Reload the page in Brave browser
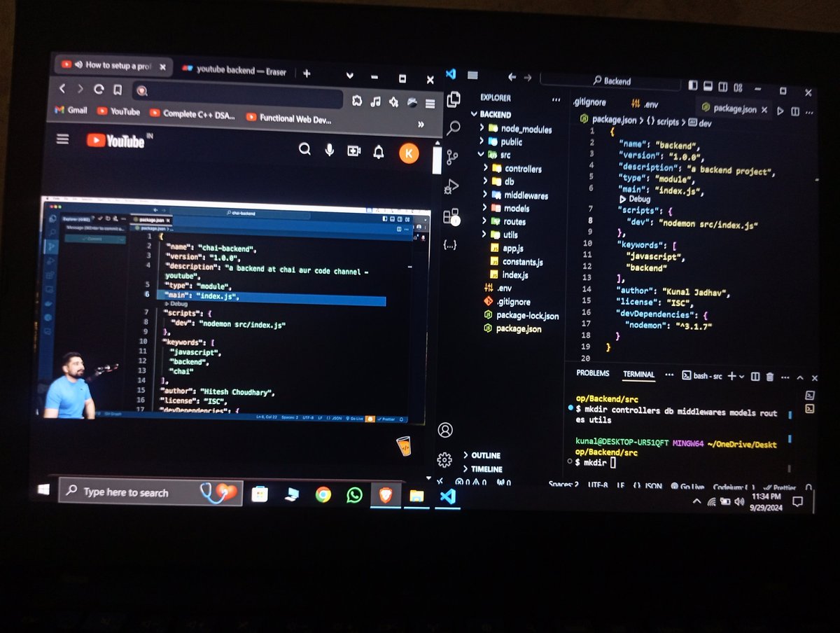Image resolution: width=840 pixels, height=633 pixels. [x=99, y=89]
